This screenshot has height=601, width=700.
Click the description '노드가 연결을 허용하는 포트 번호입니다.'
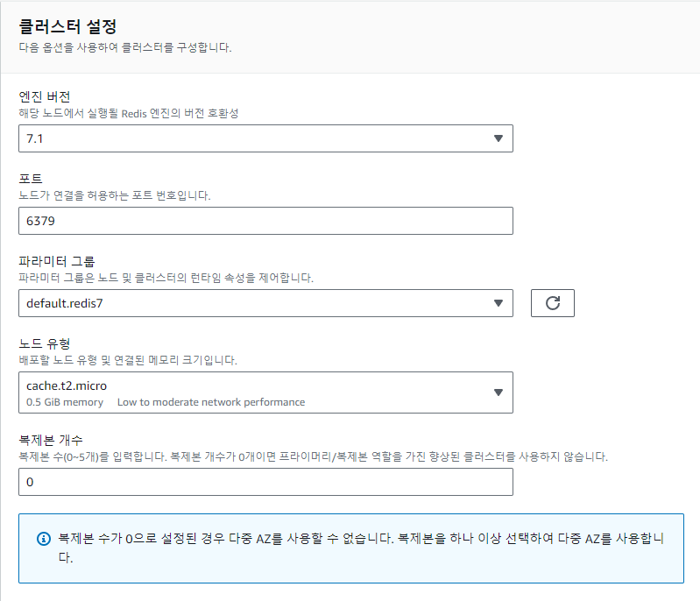(115, 195)
